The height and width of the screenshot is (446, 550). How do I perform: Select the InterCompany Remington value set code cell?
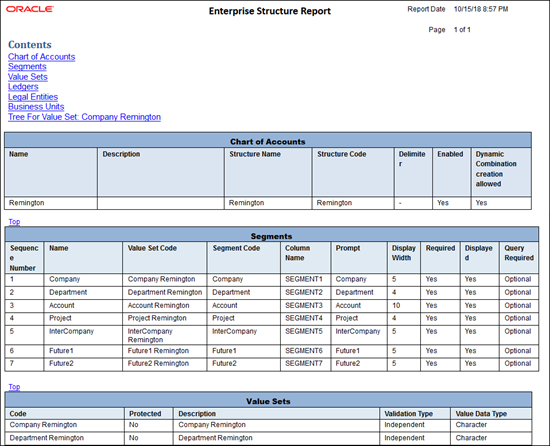165,335
